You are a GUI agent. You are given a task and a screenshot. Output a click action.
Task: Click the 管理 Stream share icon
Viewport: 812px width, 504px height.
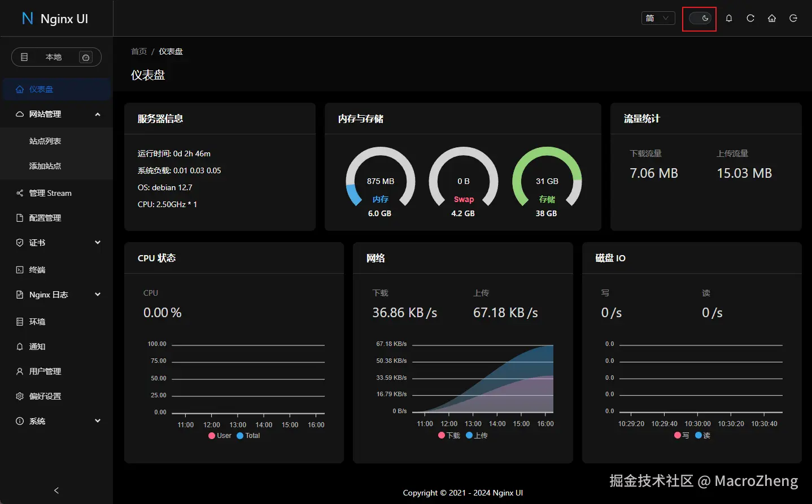click(20, 193)
